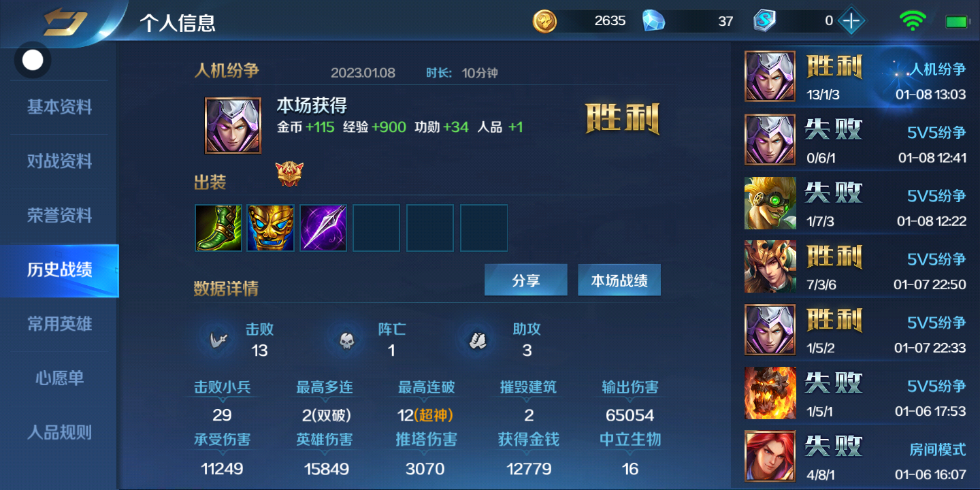Click the white floating circle button
The width and height of the screenshot is (980, 490).
[x=33, y=61]
